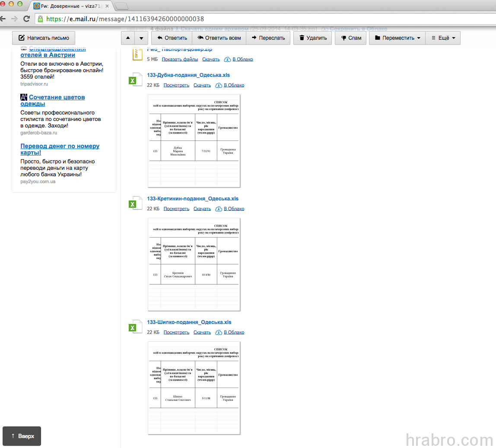Image resolution: width=496 pixels, height=448 pixels.
Task: Click the previous message up arrow
Action: point(128,38)
